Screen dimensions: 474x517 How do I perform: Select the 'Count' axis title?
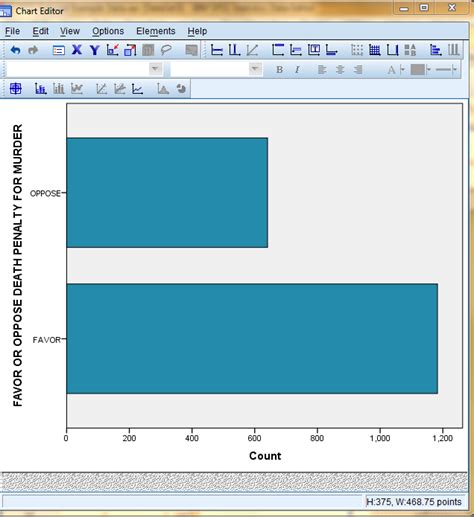click(x=265, y=456)
